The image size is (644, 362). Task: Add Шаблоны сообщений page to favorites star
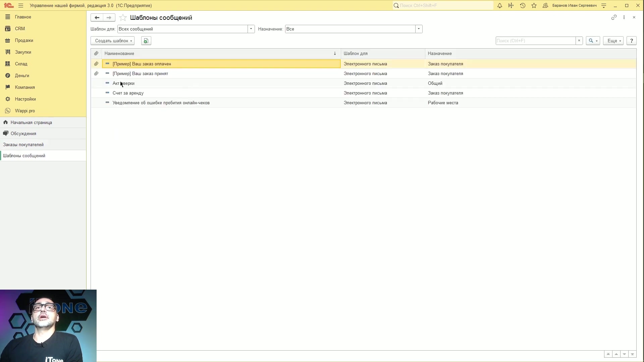click(123, 18)
